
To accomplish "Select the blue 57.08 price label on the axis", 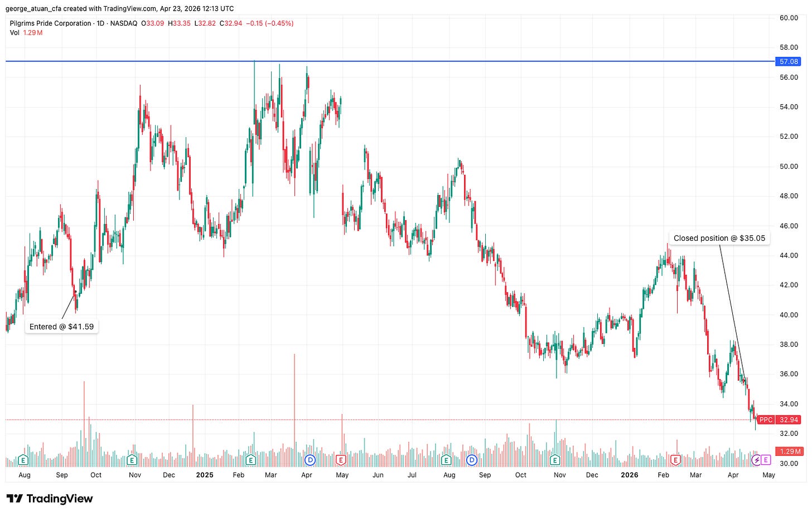I will (x=788, y=62).
